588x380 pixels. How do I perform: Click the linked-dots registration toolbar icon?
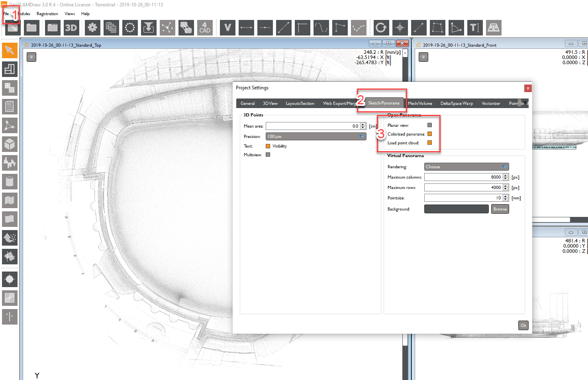click(186, 28)
